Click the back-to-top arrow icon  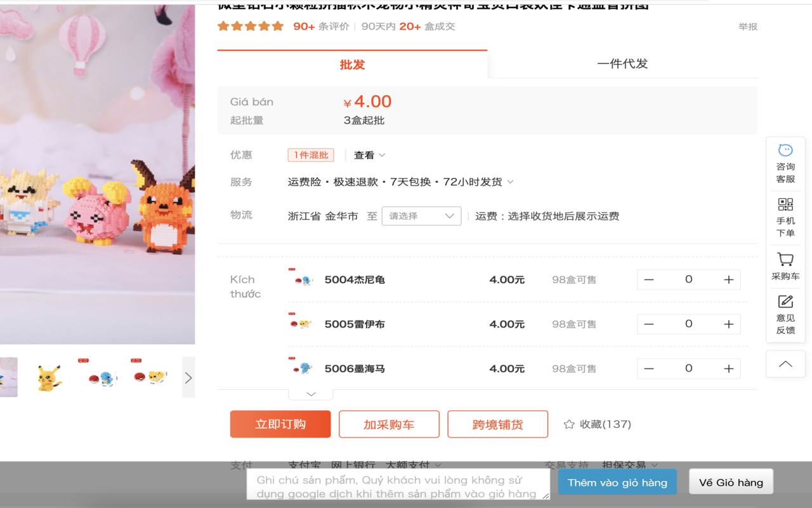(785, 364)
